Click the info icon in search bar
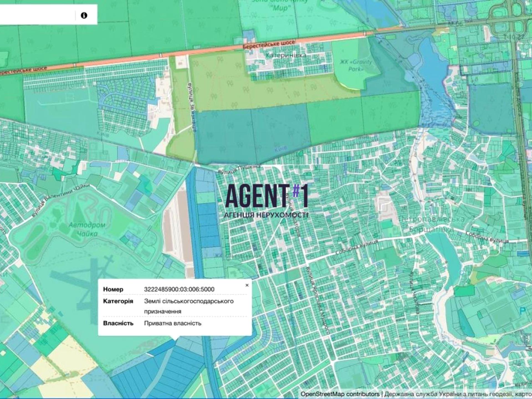532x399 pixels. (84, 16)
